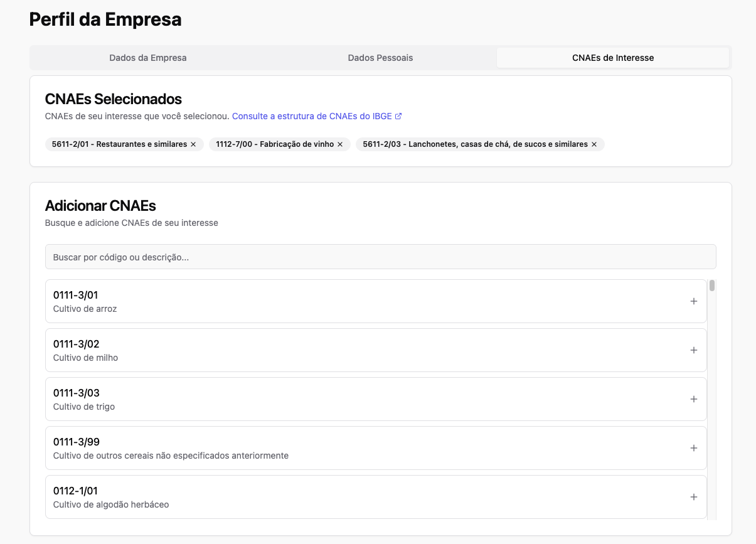
Task: Remove the Fabricação de vinho tag
Action: (x=340, y=144)
